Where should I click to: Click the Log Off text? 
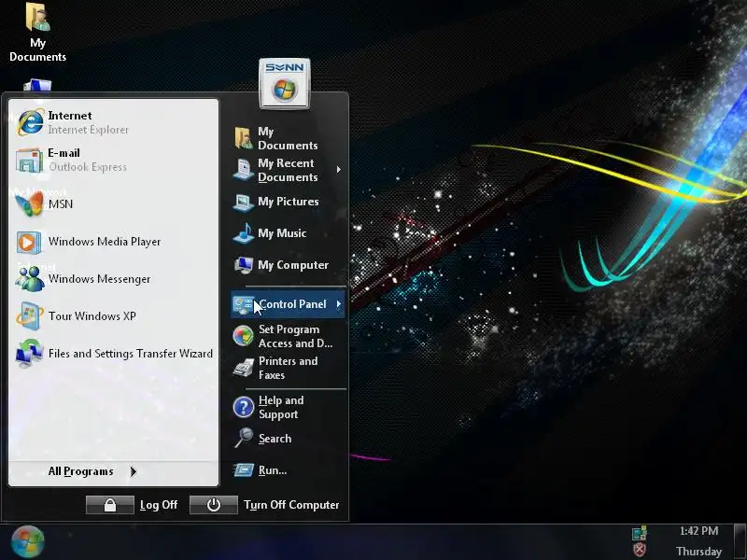[x=159, y=505]
